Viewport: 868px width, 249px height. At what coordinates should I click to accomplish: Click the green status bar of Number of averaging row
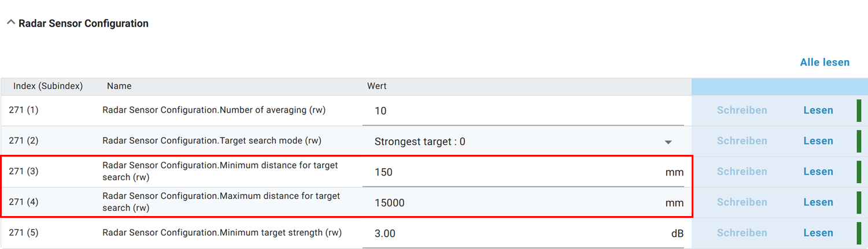859,110
